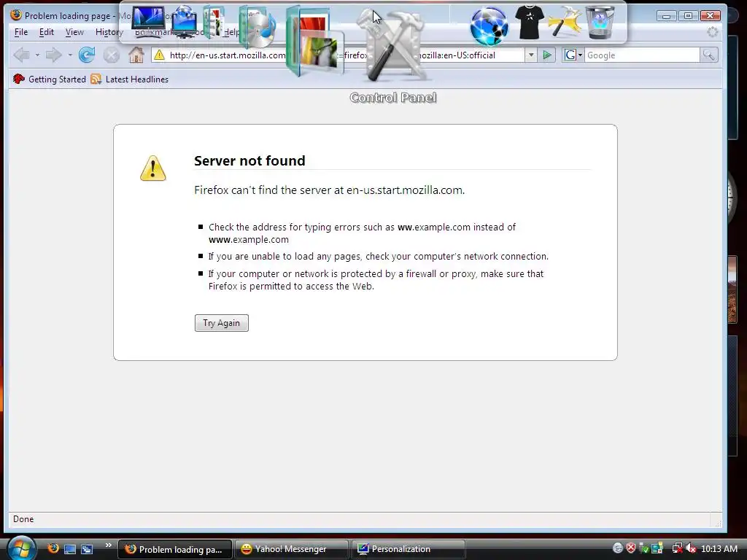Open the Google search engine dropdown
This screenshot has width=747, height=560.
coord(573,55)
